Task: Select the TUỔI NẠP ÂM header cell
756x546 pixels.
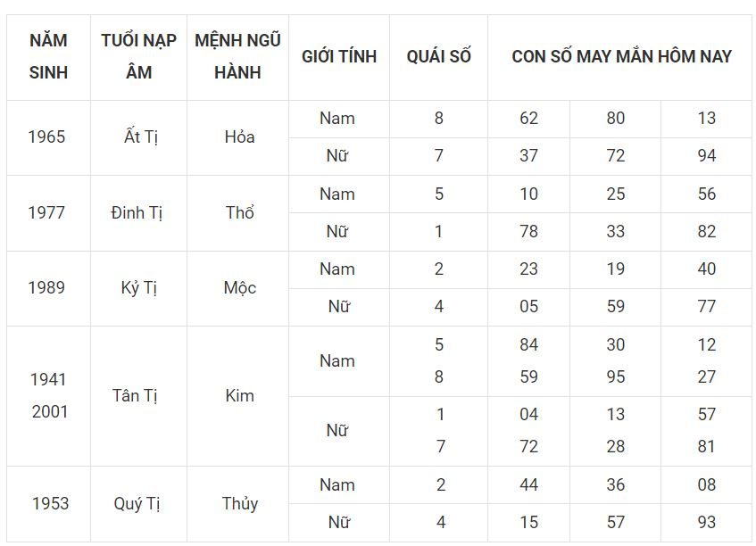Action: 138,57
